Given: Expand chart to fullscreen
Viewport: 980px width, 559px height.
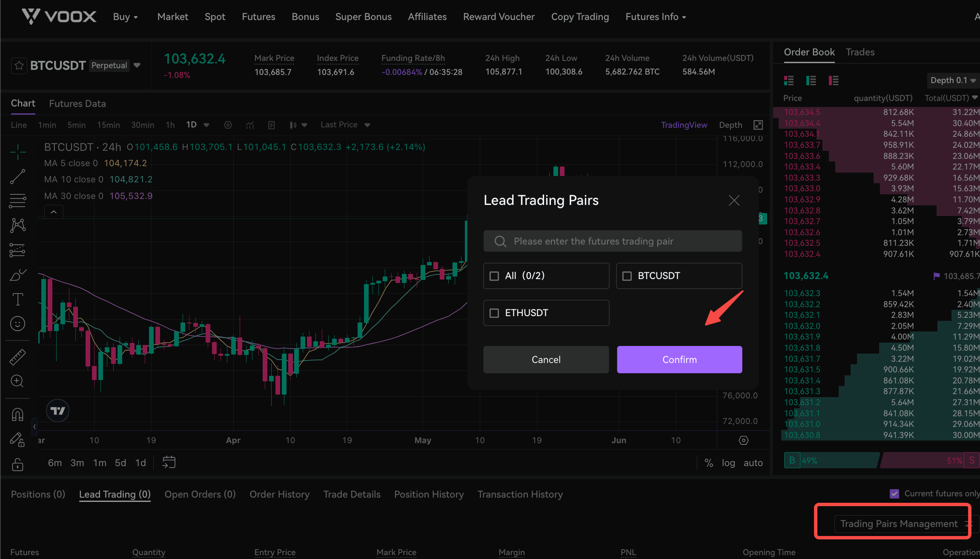Looking at the screenshot, I should 758,125.
